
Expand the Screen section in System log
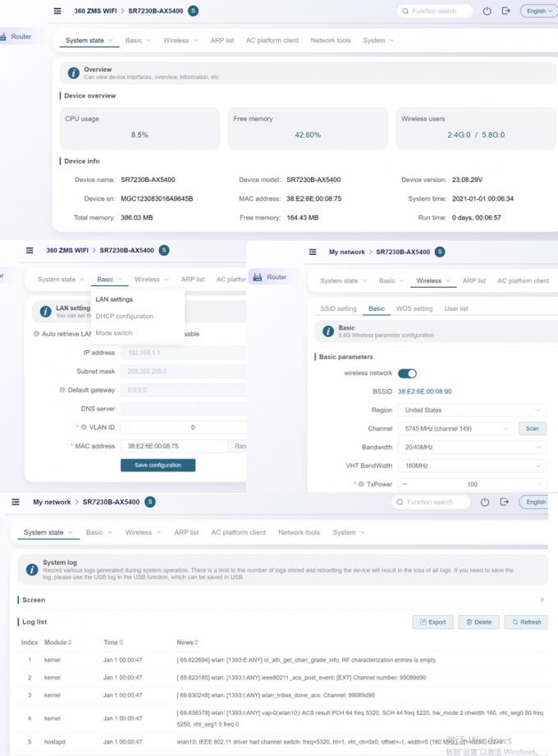pyautogui.click(x=542, y=600)
